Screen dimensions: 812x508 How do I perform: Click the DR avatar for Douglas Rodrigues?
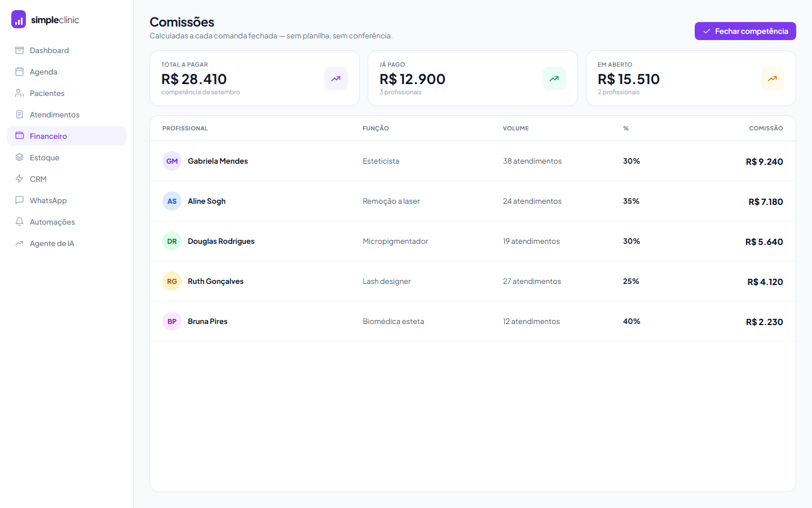[172, 241]
